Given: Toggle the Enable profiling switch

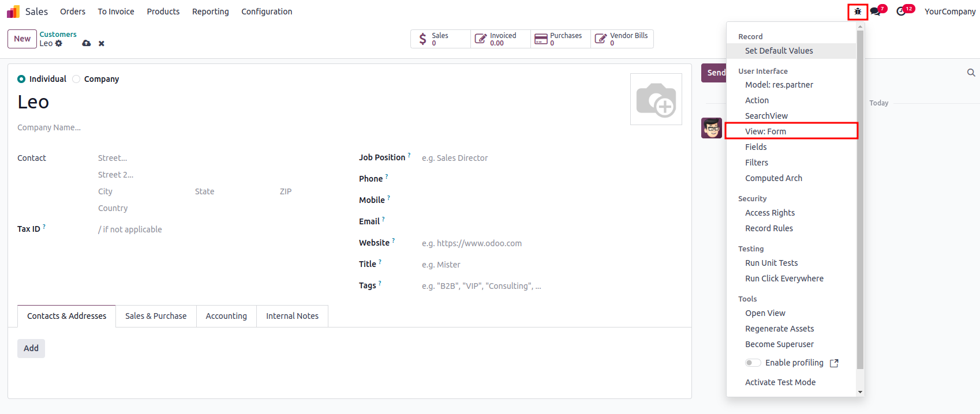Looking at the screenshot, I should (x=753, y=363).
